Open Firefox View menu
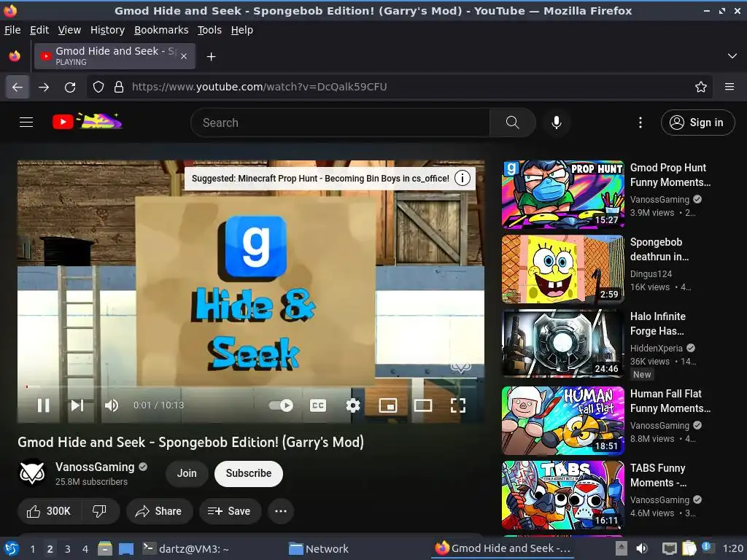 tap(69, 29)
